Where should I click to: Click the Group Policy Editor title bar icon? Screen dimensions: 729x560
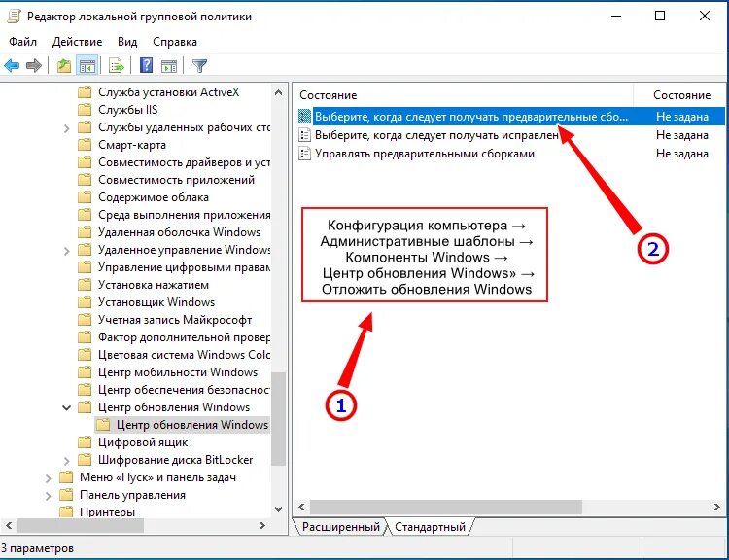pos(14,17)
